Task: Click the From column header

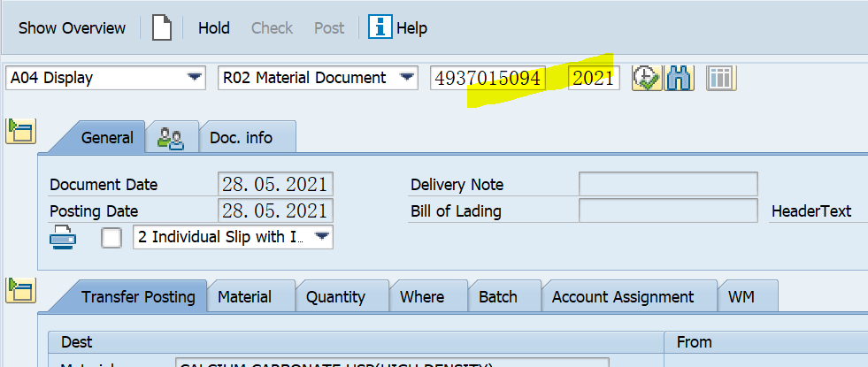Action: pos(766,341)
